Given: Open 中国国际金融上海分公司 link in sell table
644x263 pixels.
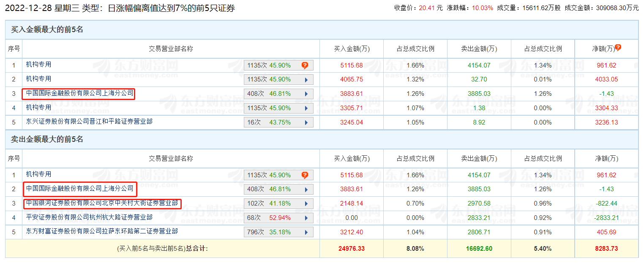Looking at the screenshot, I should [79, 188].
